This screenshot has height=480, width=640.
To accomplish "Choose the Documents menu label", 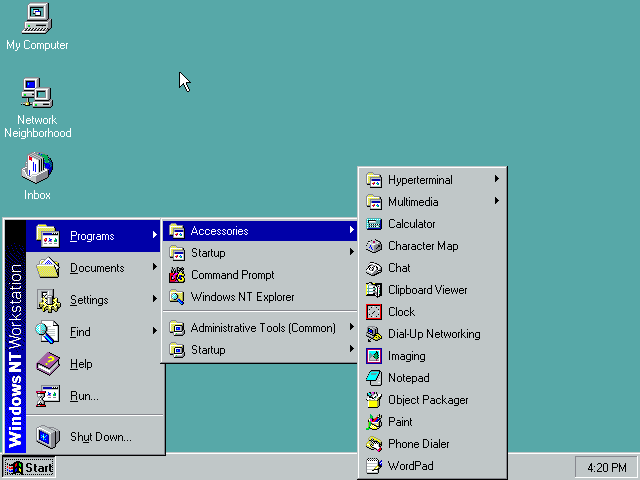I will click(97, 268).
